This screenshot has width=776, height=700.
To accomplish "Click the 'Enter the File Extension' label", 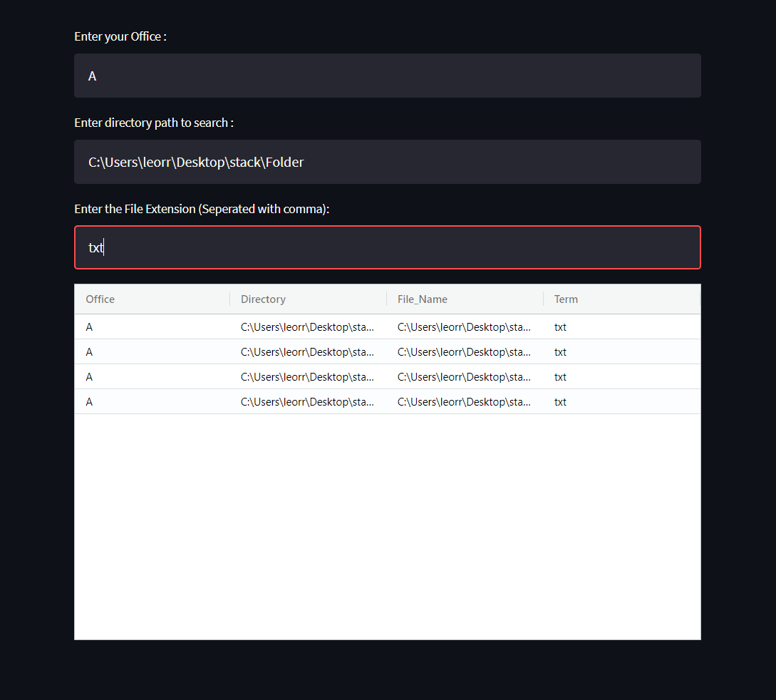I will [x=202, y=209].
